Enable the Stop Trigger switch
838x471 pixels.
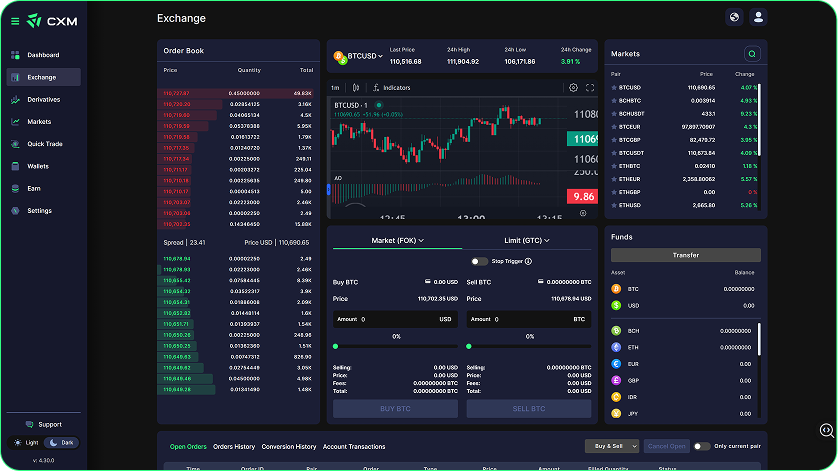479,261
